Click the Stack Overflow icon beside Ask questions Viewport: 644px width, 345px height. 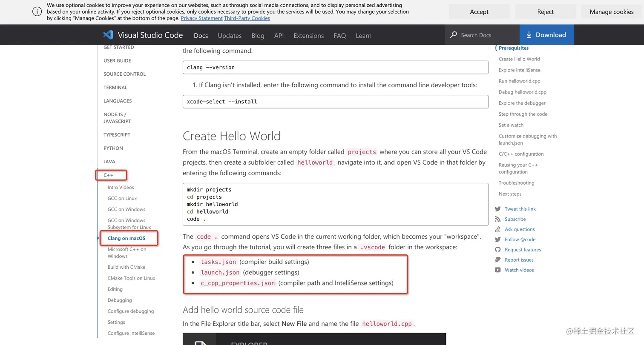tap(497, 229)
